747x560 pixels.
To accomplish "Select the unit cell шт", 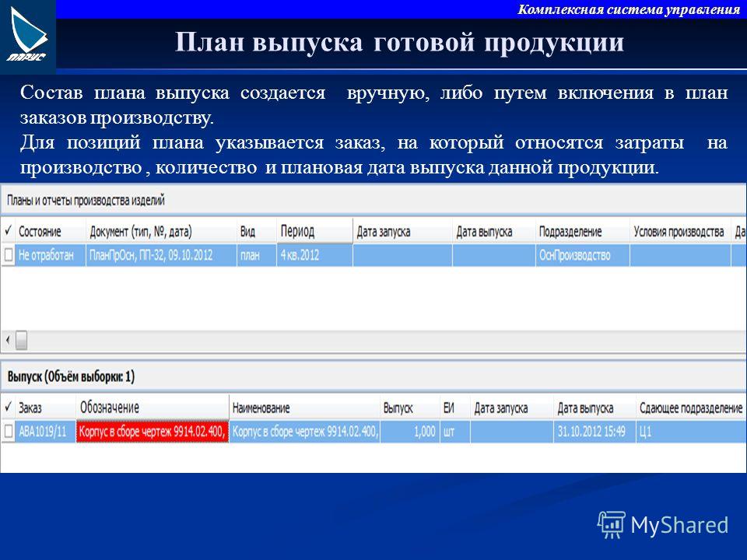I will click(x=455, y=432).
